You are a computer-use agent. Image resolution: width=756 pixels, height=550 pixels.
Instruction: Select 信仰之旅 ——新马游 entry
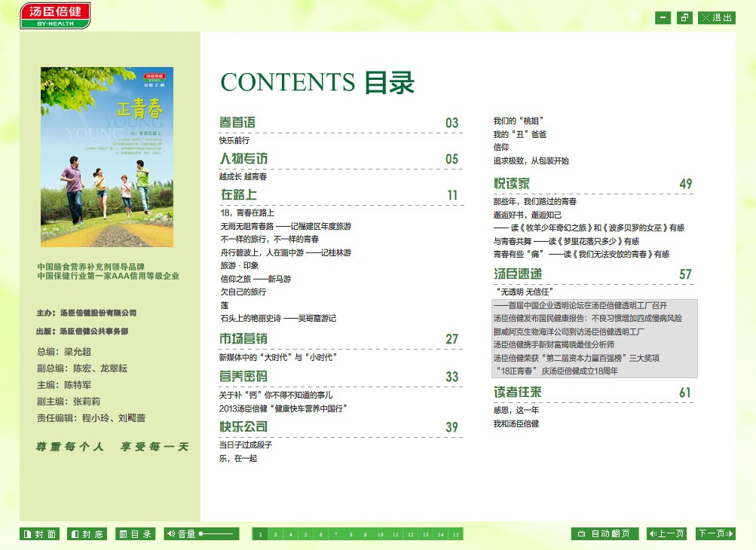[x=256, y=279]
